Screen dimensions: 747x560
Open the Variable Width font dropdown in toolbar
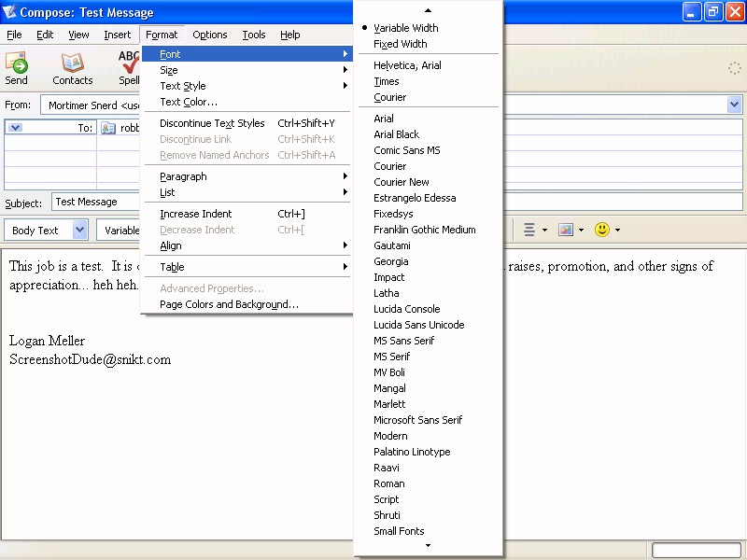[120, 230]
